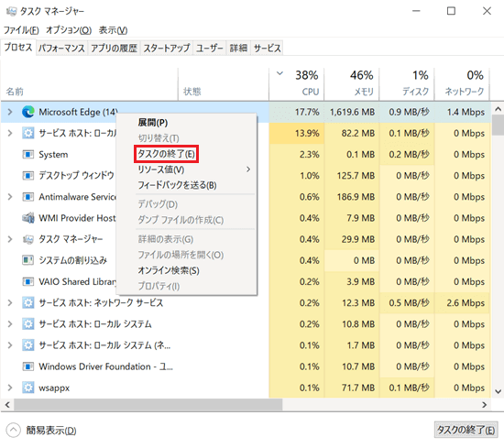
Task: Sort by the ディスク column header
Action: 407,84
